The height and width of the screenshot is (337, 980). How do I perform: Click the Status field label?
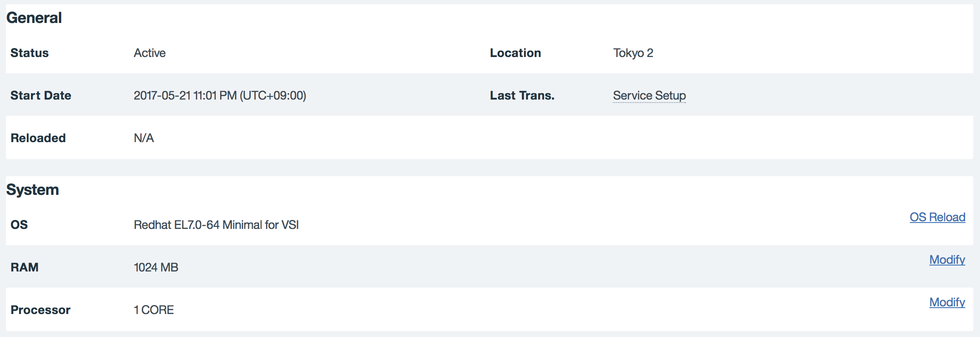30,53
